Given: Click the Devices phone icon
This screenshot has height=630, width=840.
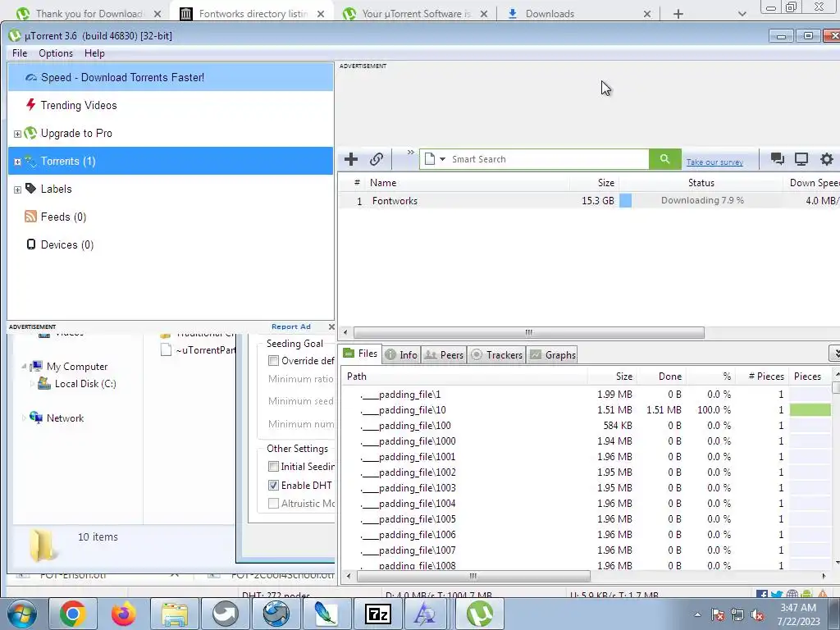Looking at the screenshot, I should pos(31,244).
